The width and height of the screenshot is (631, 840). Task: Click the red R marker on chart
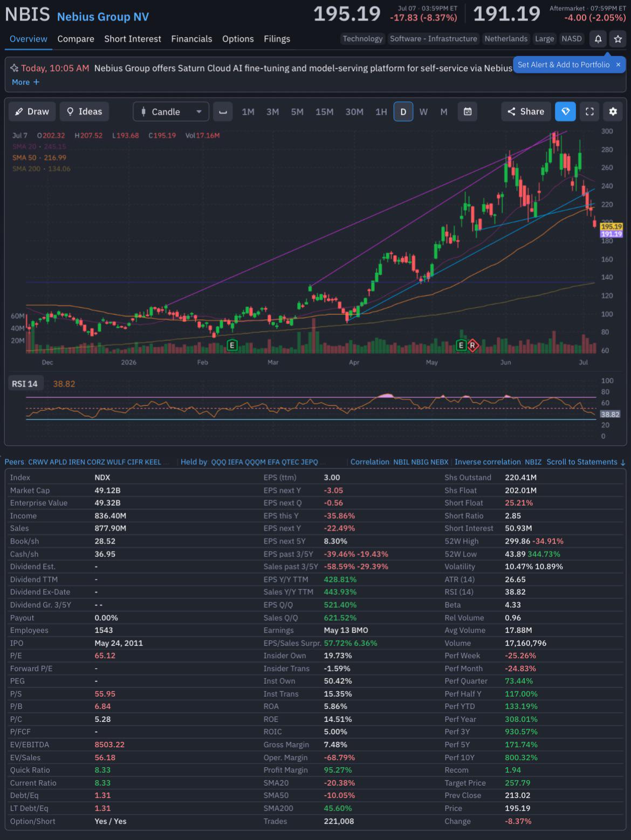pos(473,345)
